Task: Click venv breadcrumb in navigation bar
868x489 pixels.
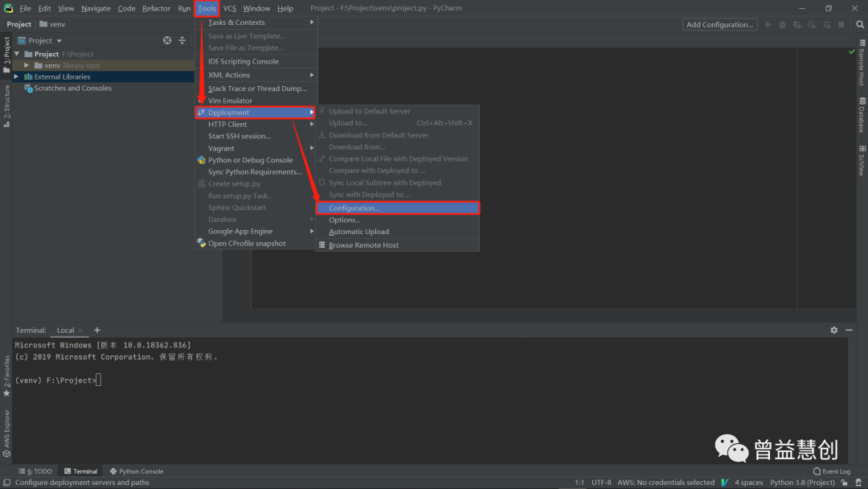Action: (x=52, y=24)
